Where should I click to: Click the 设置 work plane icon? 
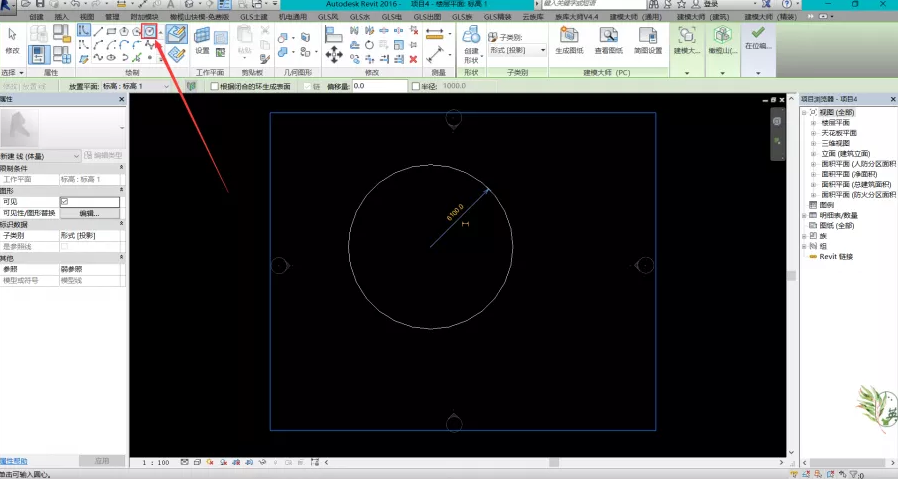tap(202, 38)
